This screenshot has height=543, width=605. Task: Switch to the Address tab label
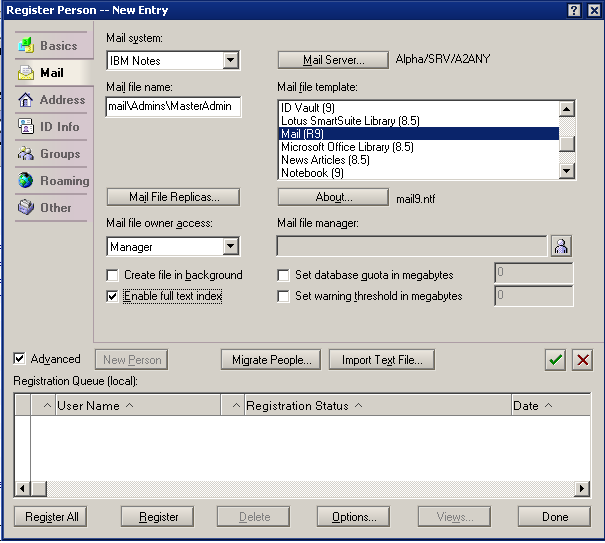coord(63,100)
